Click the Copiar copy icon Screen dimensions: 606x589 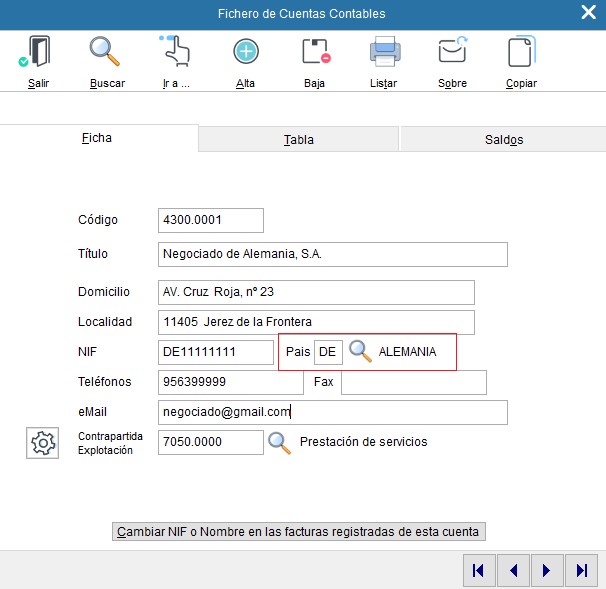(521, 52)
